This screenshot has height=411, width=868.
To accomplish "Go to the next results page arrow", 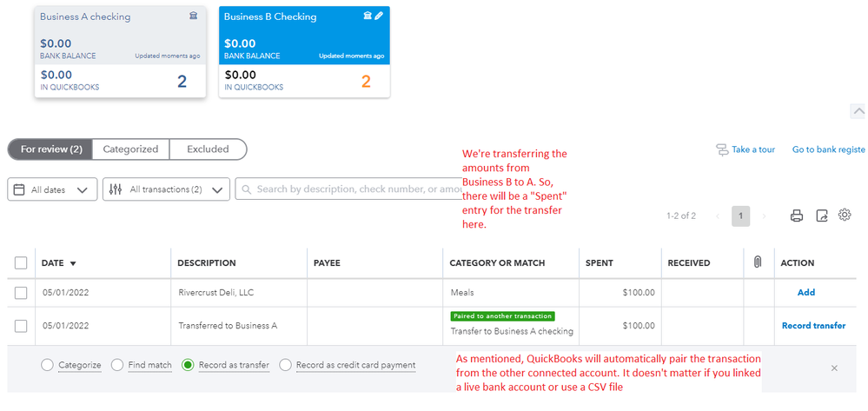I will [764, 216].
